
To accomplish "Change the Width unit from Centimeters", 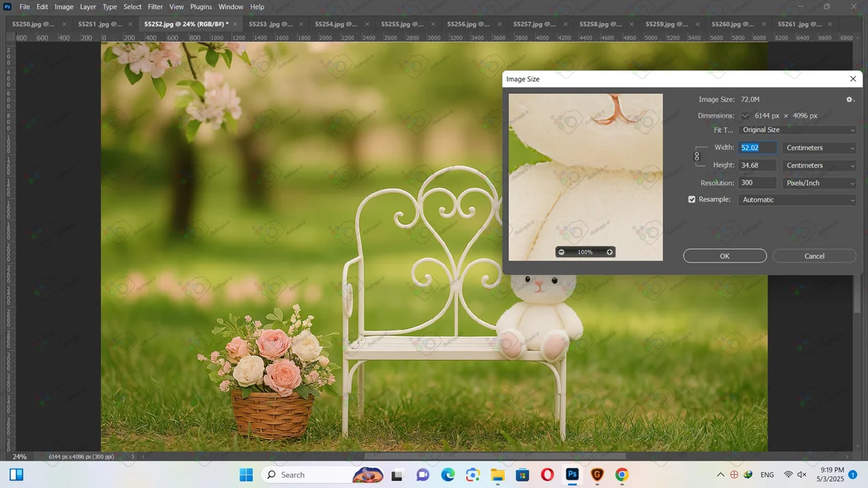I will click(819, 148).
